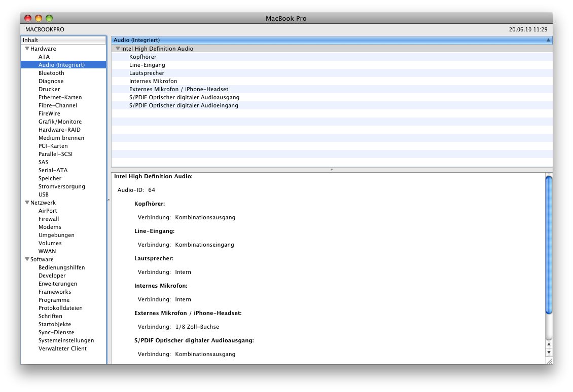Screen dimensions: 573x392
Task: Click the sort arrow in Audio (Integriert) header
Action: 548,40
